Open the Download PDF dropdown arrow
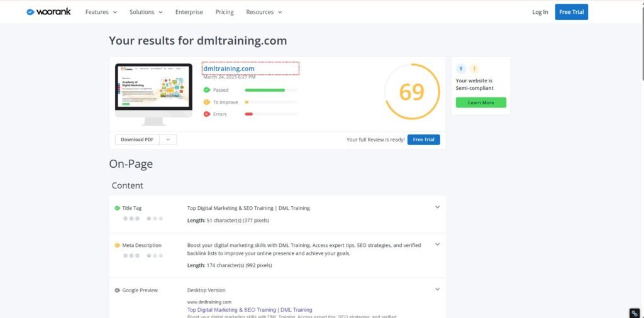Screen dimensions: 644x318 click(168, 140)
